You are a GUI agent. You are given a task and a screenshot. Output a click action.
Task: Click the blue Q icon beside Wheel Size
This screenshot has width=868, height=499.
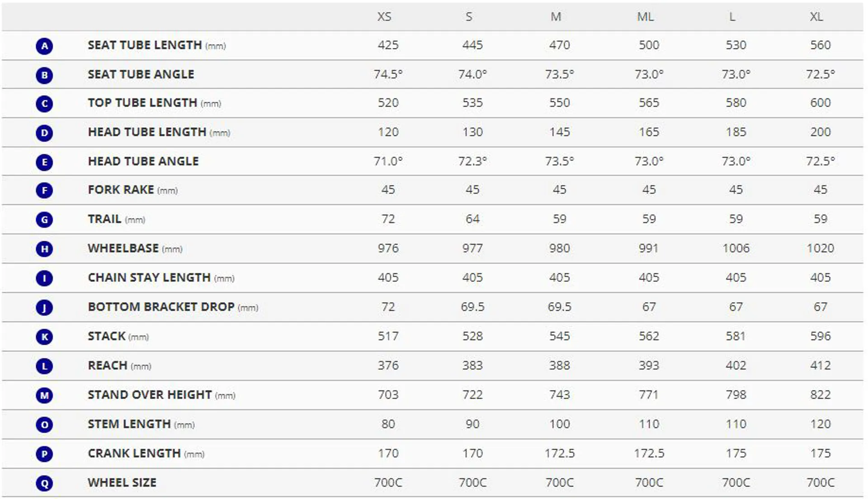pyautogui.click(x=44, y=483)
